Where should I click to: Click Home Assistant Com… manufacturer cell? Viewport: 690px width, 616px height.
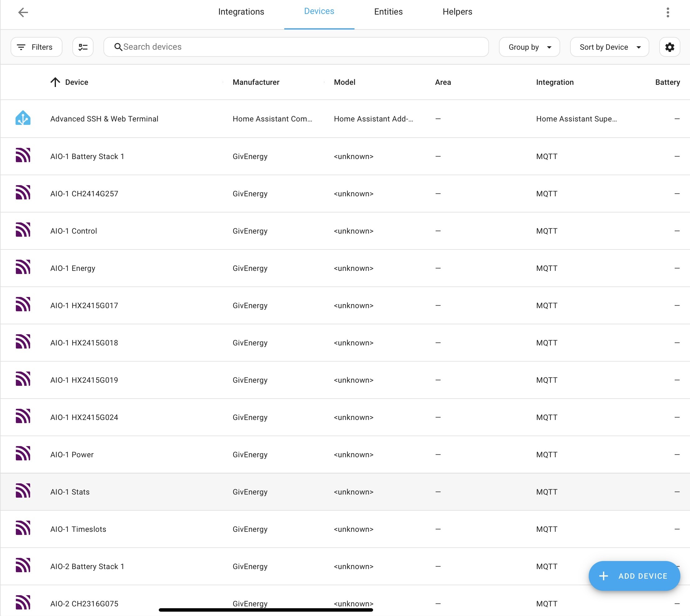tap(272, 119)
